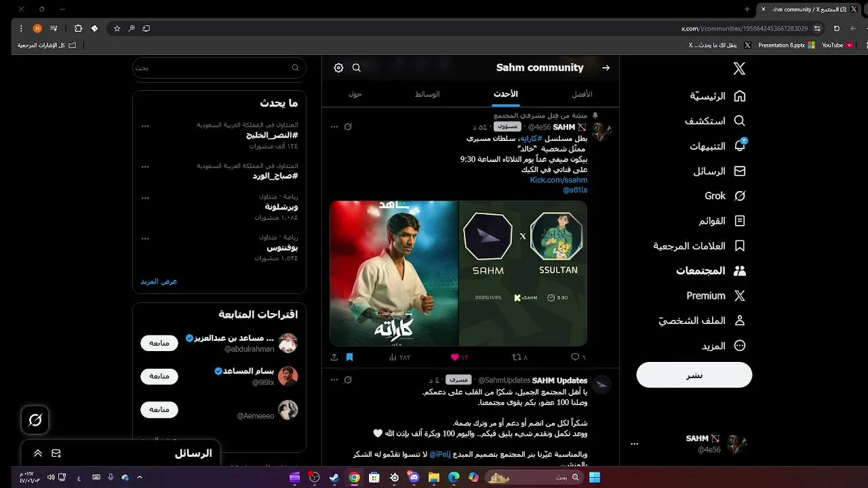
Task: Unlike the SAHM post heart icon
Action: (455, 357)
